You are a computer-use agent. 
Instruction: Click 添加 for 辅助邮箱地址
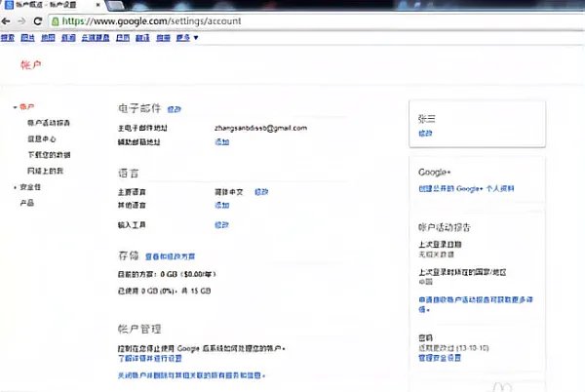tap(222, 141)
